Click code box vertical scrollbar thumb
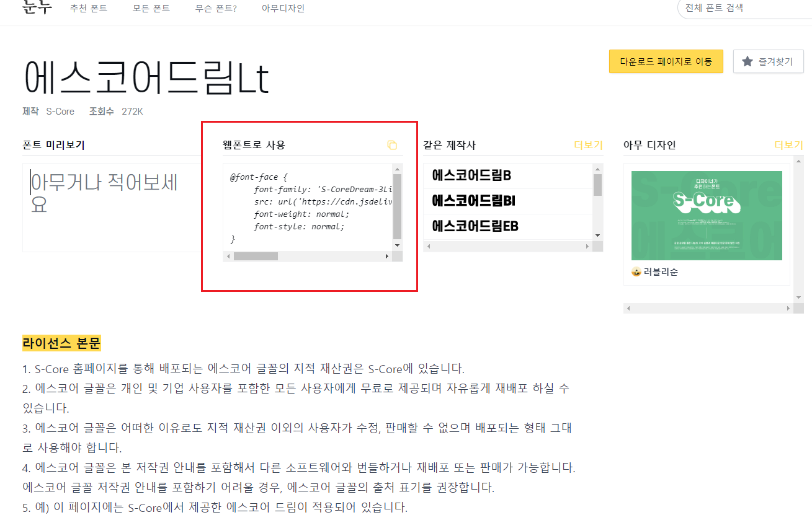The height and width of the screenshot is (515, 812). (398, 206)
